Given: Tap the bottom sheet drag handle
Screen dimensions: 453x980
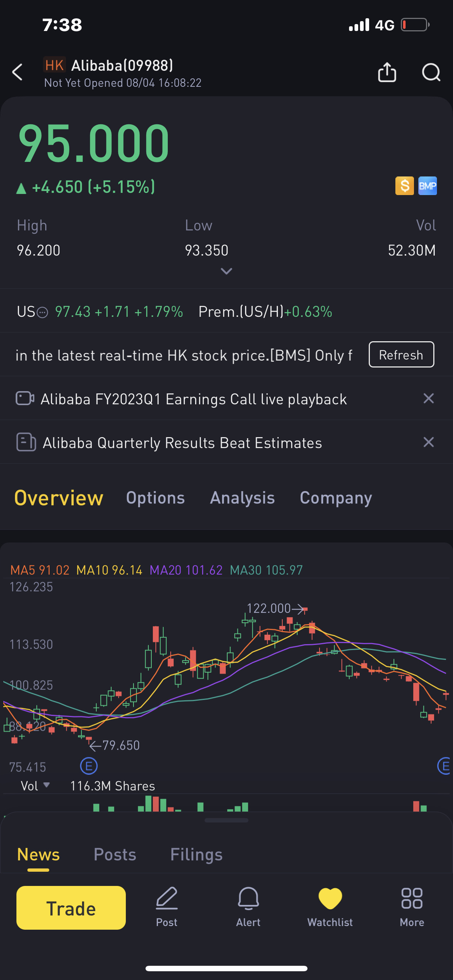Looking at the screenshot, I should 226,821.
